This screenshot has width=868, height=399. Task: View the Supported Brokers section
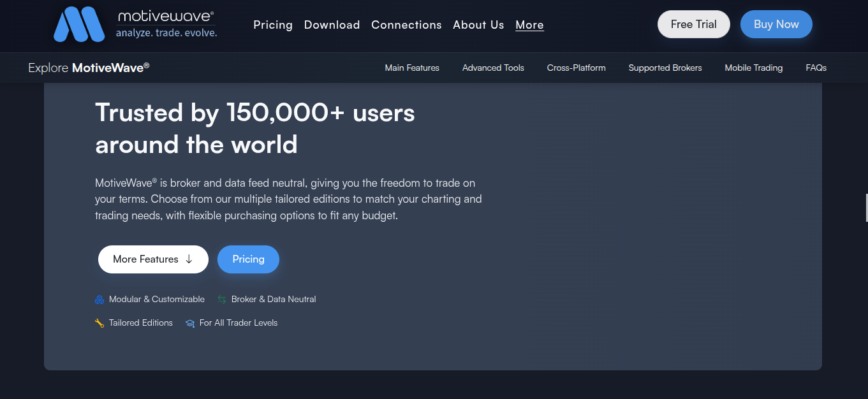pos(665,68)
